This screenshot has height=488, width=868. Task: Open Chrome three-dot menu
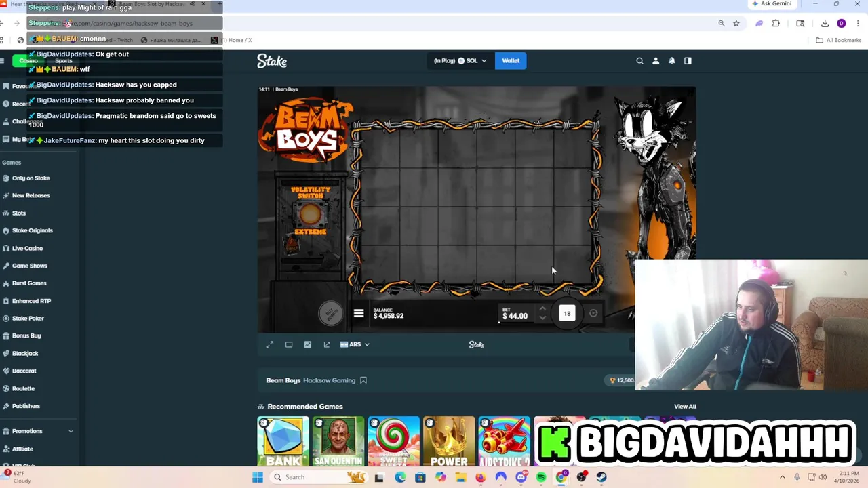click(x=857, y=23)
